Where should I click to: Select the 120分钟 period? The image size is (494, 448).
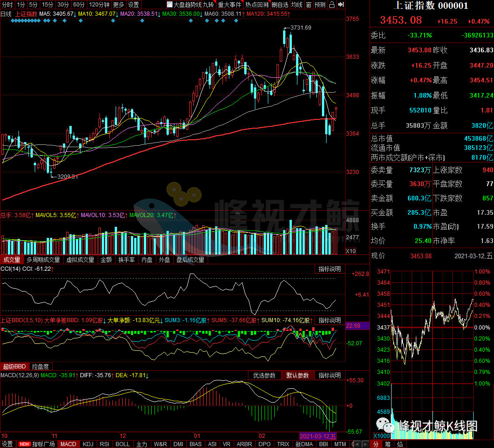click(99, 5)
